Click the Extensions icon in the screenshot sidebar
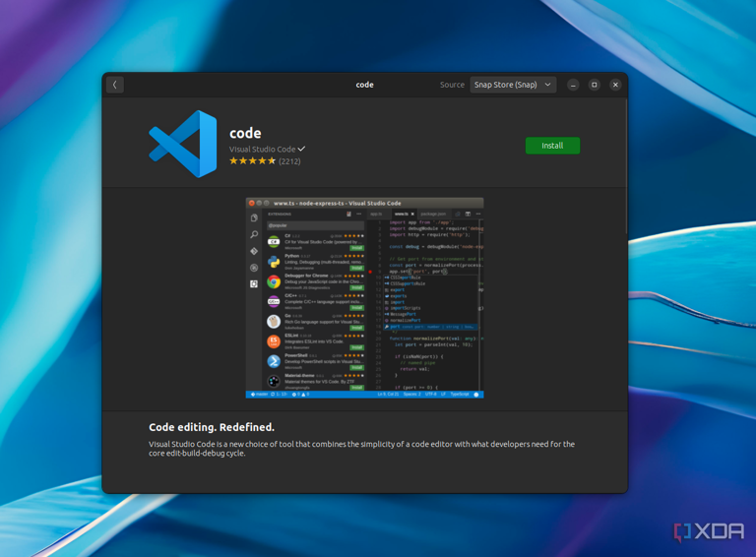 coord(254,283)
